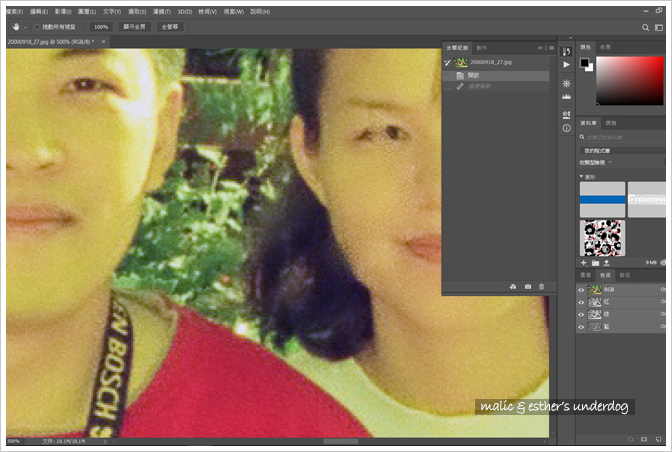Open the 3D menu

(185, 12)
